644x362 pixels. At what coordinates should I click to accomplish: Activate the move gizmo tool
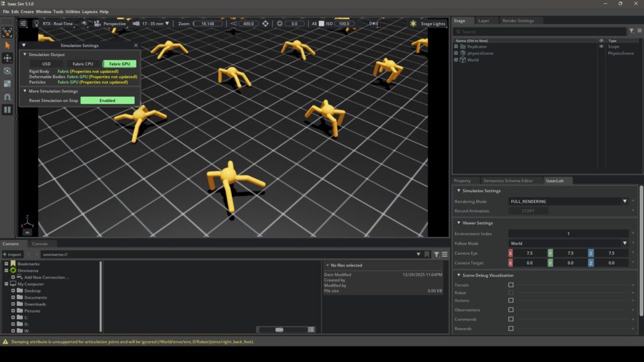[x=8, y=58]
